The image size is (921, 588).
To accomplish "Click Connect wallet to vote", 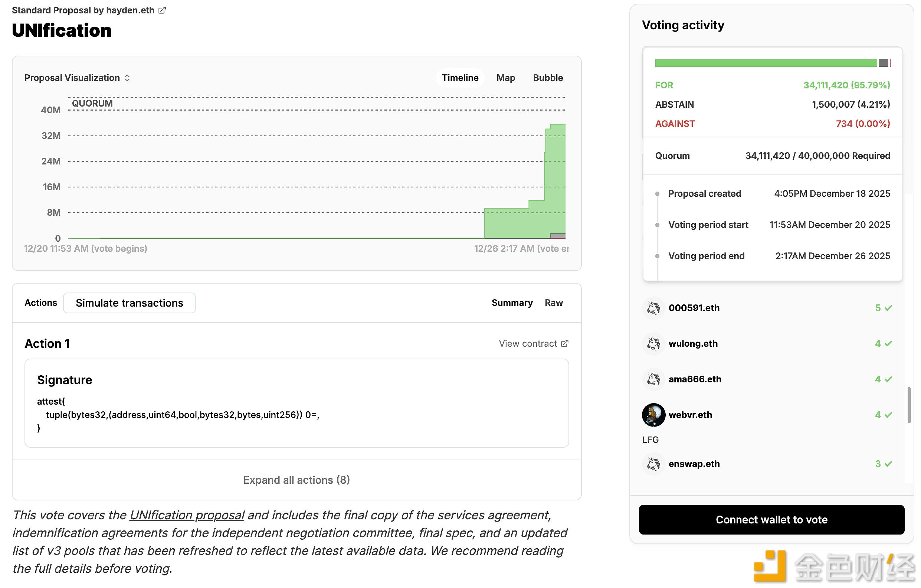I will point(771,520).
